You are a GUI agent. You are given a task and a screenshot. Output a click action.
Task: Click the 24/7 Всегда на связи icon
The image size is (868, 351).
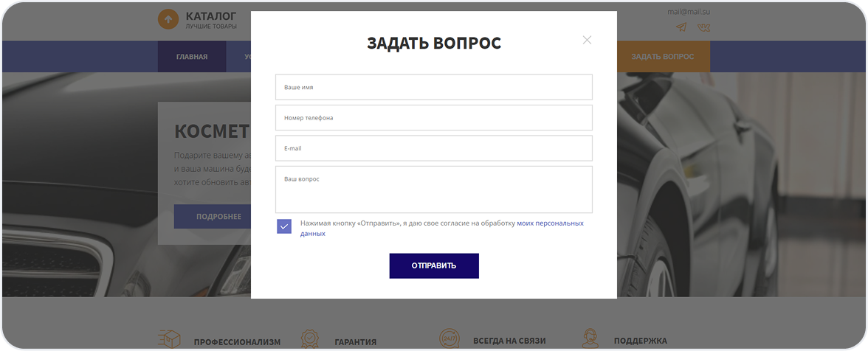click(x=449, y=339)
